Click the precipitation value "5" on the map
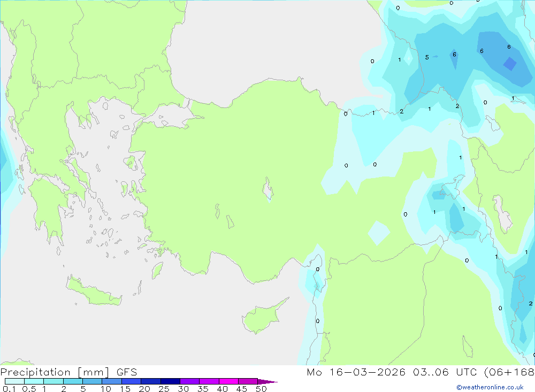Image resolution: width=535 pixels, height=392 pixels. click(x=427, y=57)
